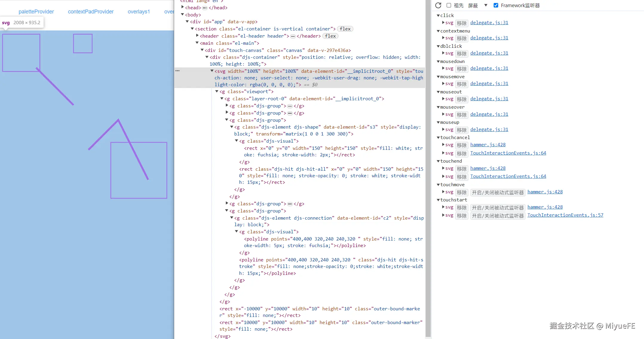Expand the svg entry under click
644x339 pixels.
point(443,22)
